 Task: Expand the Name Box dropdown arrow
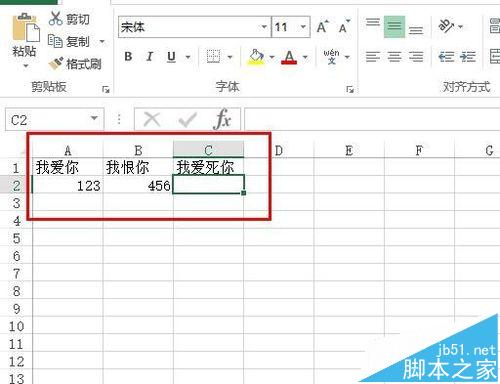[94, 119]
